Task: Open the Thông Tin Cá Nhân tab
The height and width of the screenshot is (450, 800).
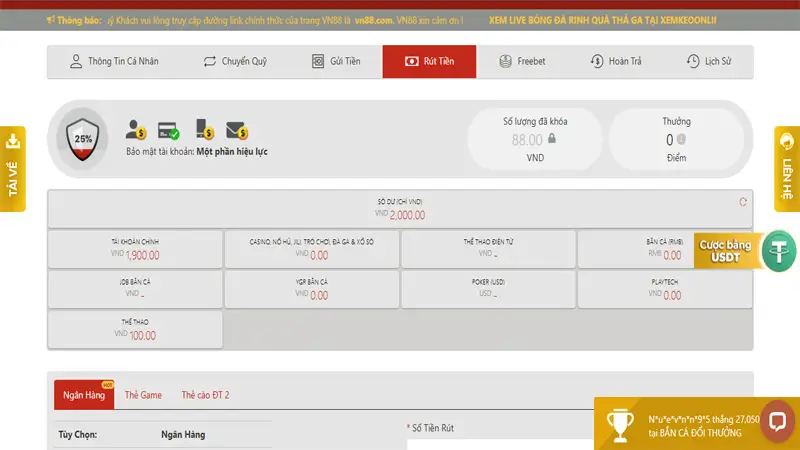Action: [114, 61]
